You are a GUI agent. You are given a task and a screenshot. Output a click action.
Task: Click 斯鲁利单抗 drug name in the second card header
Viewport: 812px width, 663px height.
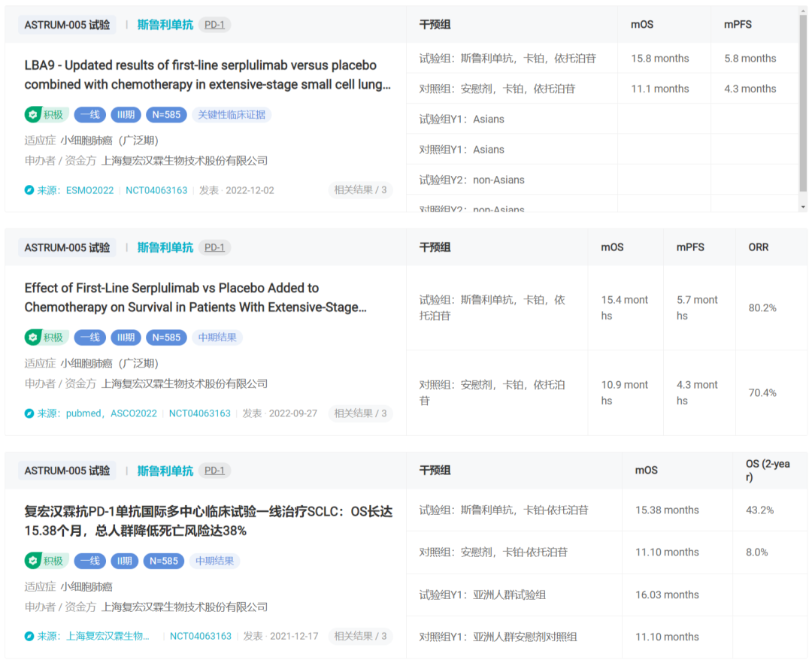pyautogui.click(x=165, y=247)
